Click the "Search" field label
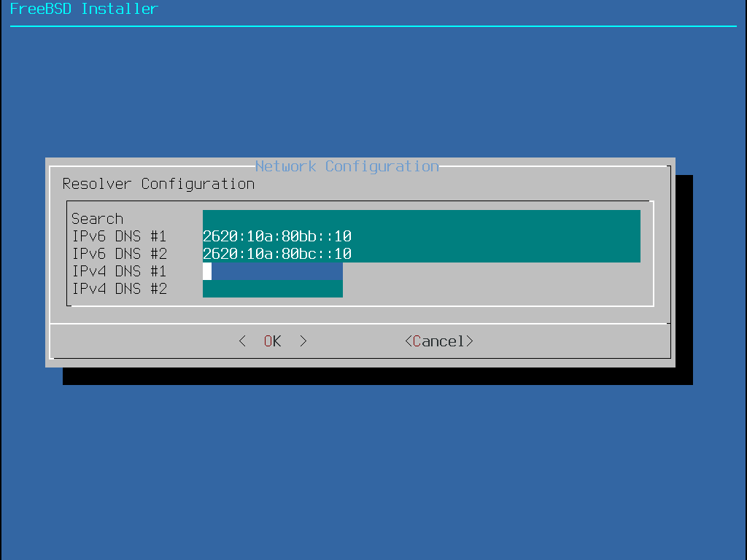This screenshot has height=560, width=747. (x=97, y=219)
